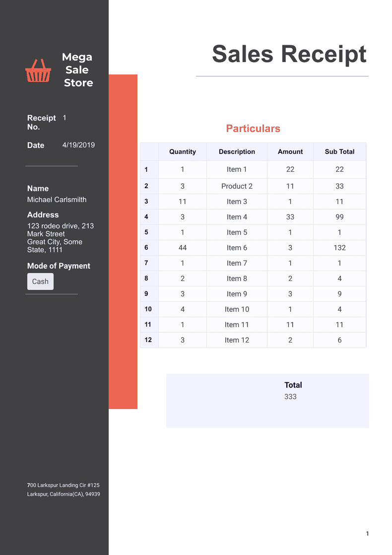Click the Cash payment mode button
392x555 pixels.
[x=40, y=281]
